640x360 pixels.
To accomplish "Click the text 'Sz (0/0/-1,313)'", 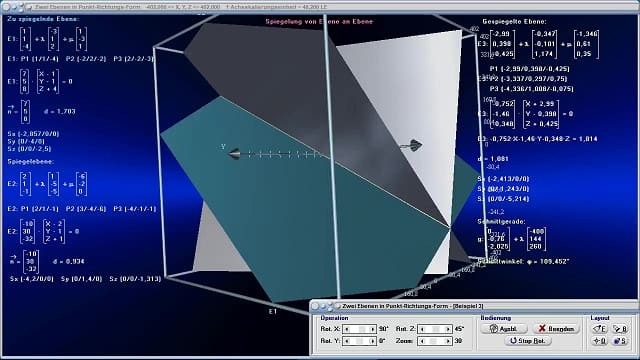I will tap(135, 279).
